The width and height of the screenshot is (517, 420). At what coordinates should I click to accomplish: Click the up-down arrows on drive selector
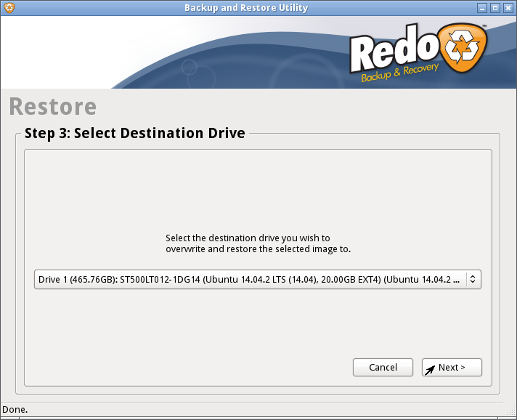(x=472, y=279)
